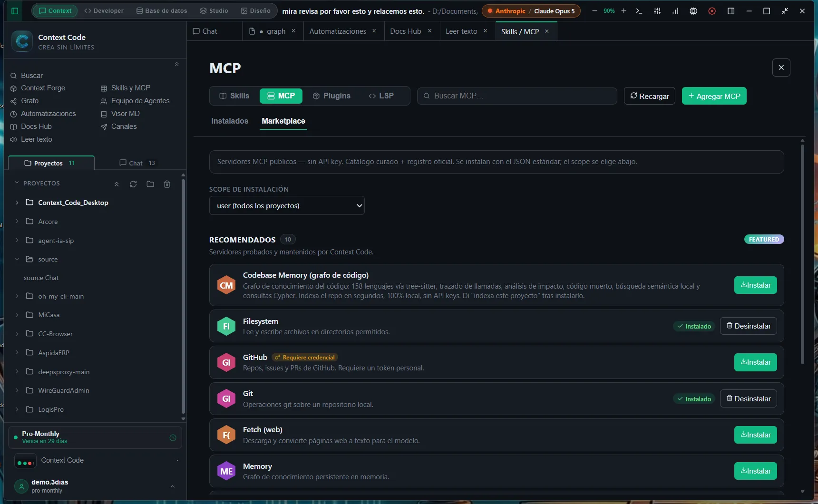This screenshot has width=818, height=504.
Task: Open the sidebar Chat 13 tab
Action: [137, 163]
